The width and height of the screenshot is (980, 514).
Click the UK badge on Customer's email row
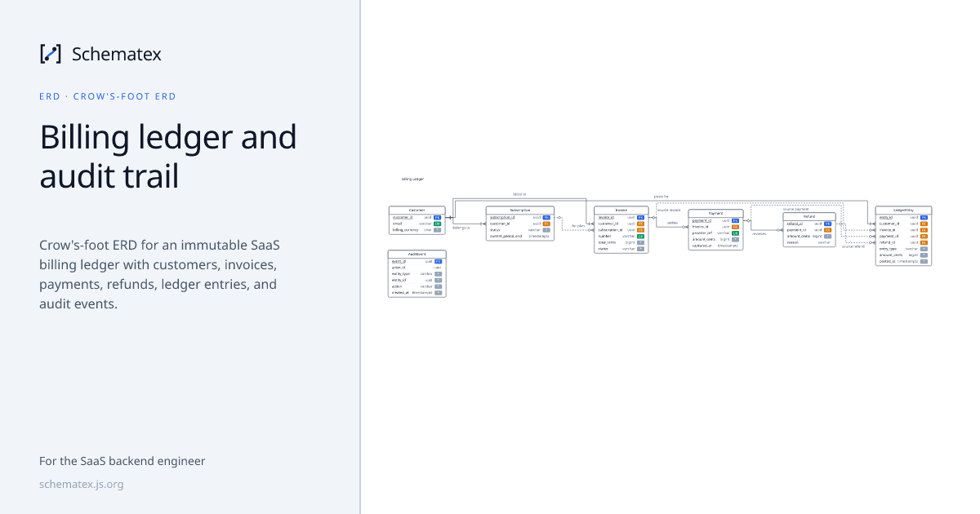[x=437, y=224]
